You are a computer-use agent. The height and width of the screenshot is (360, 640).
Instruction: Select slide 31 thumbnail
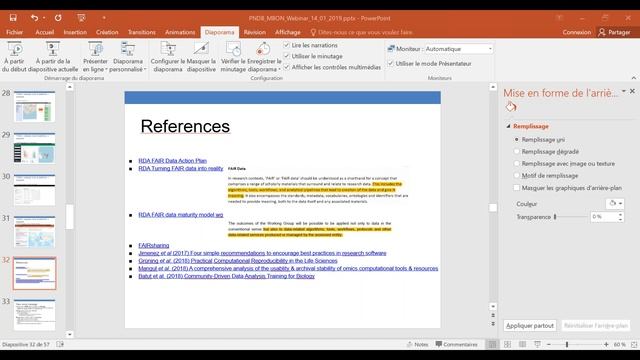click(34, 231)
